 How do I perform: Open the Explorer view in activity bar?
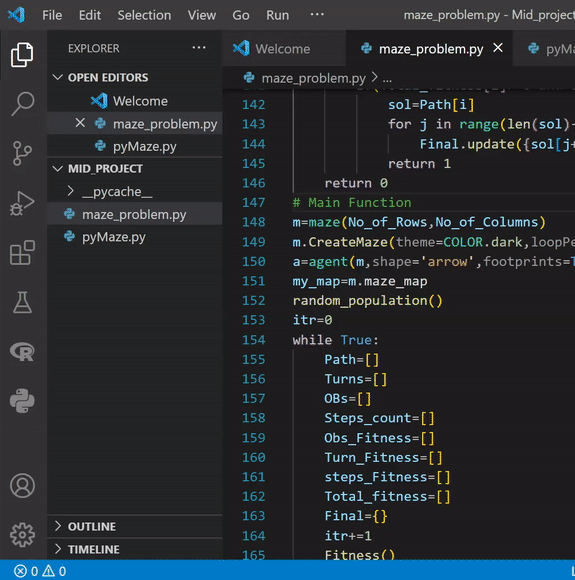pos(22,55)
